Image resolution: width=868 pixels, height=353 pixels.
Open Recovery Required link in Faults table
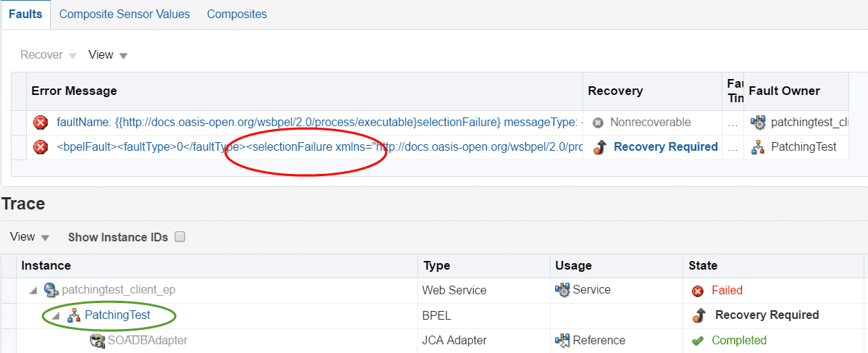666,147
